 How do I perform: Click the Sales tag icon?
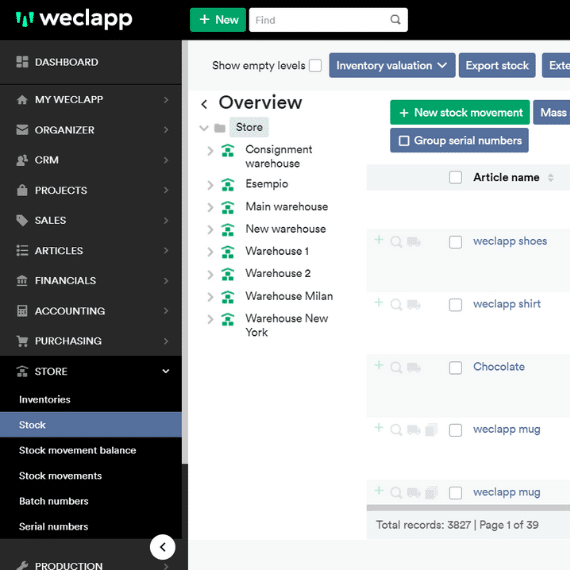tap(22, 220)
